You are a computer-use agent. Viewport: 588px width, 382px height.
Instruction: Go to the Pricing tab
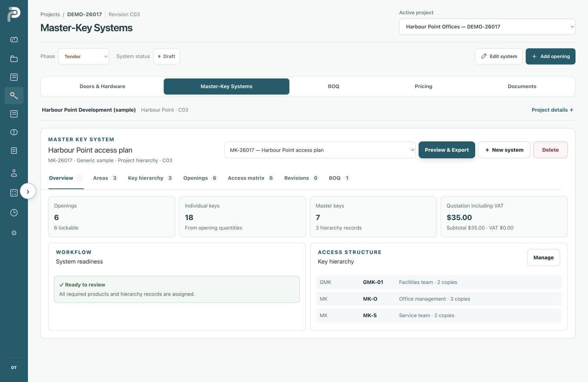423,87
